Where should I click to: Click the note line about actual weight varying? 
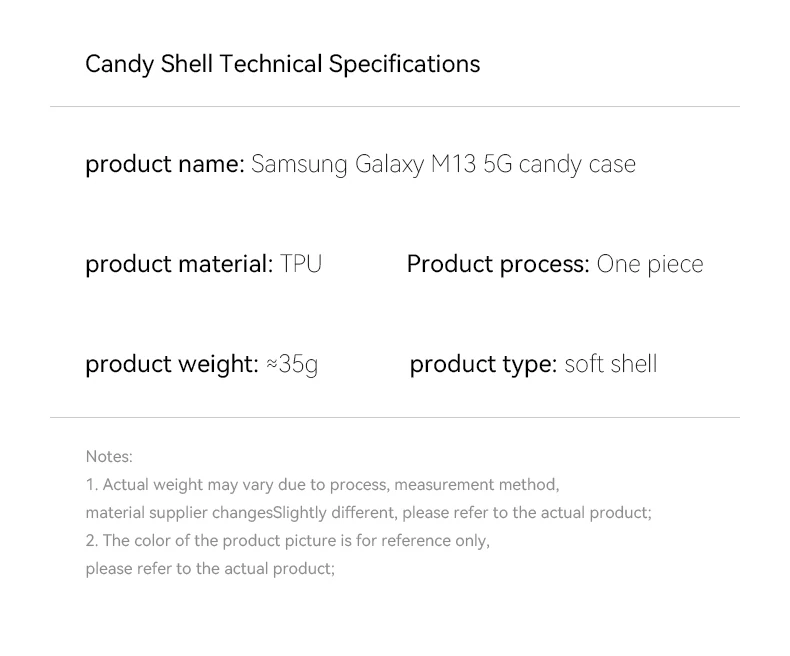point(322,485)
